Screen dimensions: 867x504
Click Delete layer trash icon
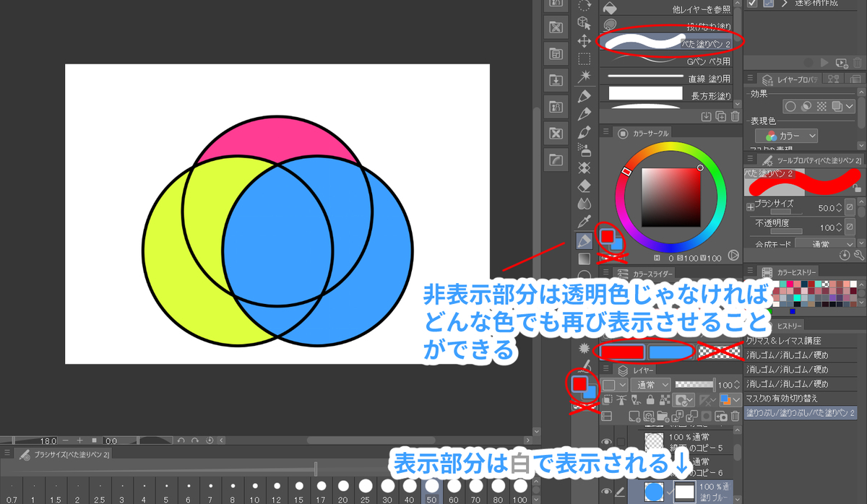pyautogui.click(x=736, y=416)
